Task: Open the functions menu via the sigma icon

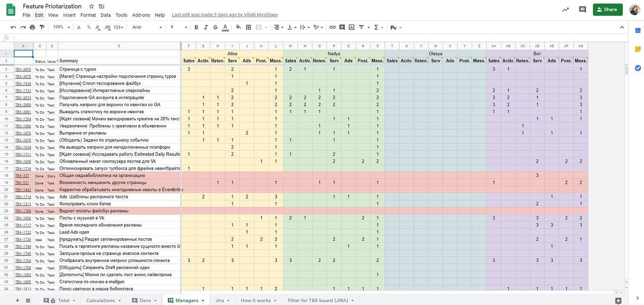Action: [376, 27]
